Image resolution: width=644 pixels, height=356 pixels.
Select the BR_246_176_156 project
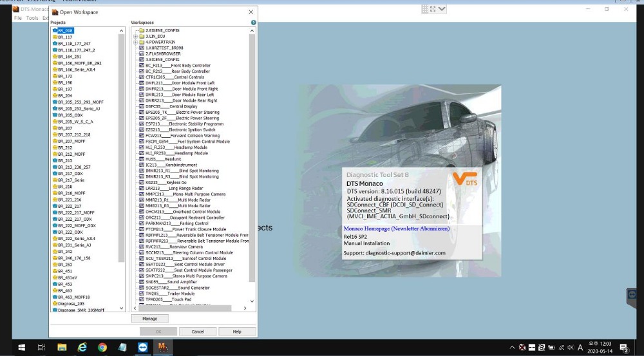pos(74,258)
